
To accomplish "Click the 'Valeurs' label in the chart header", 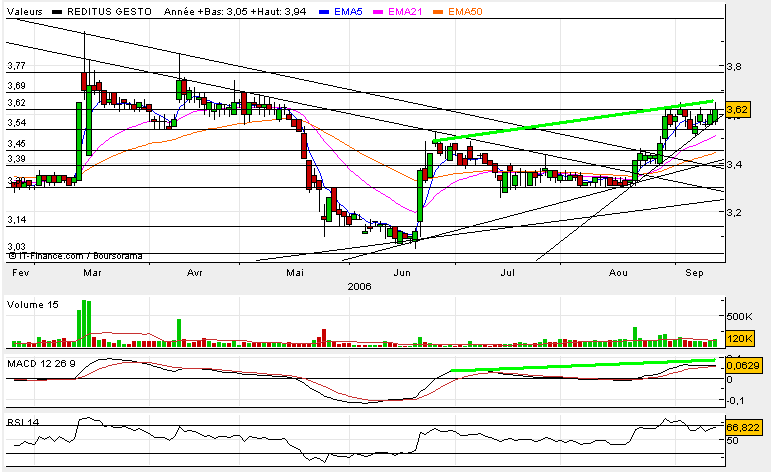I will (25, 12).
